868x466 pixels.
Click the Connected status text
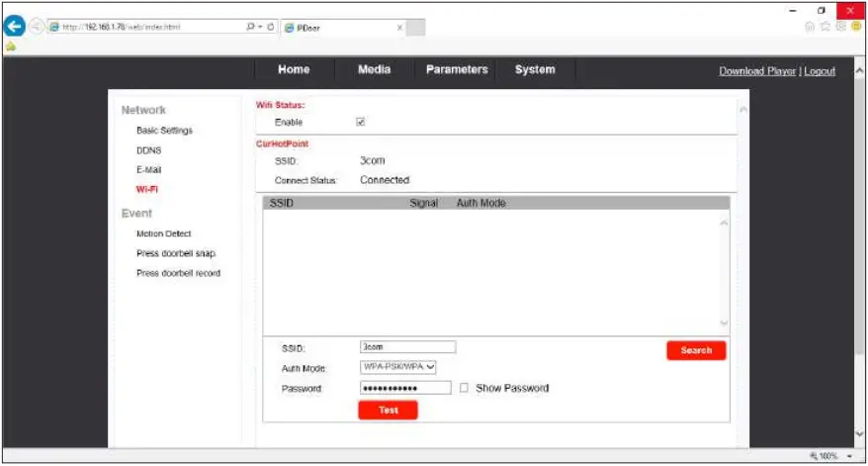point(385,180)
